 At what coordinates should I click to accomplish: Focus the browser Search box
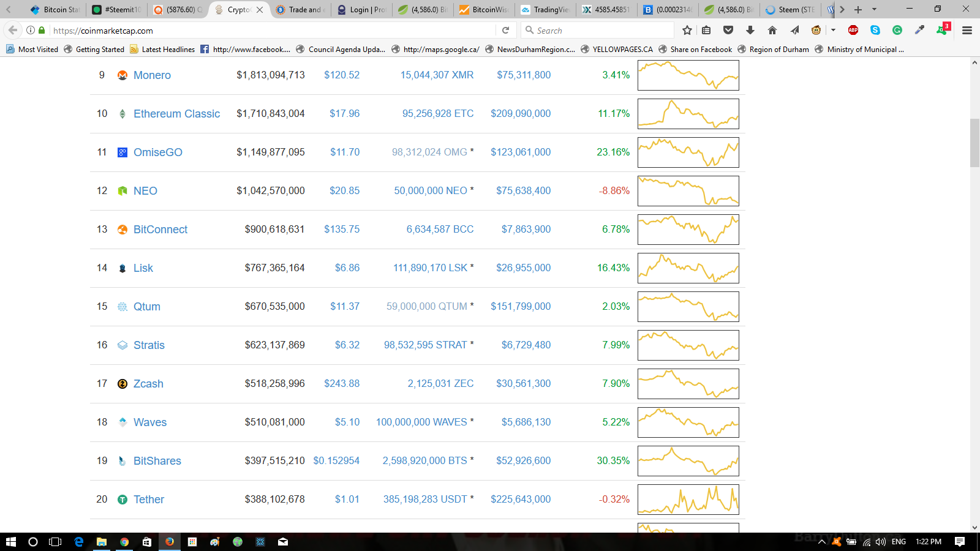tap(597, 30)
